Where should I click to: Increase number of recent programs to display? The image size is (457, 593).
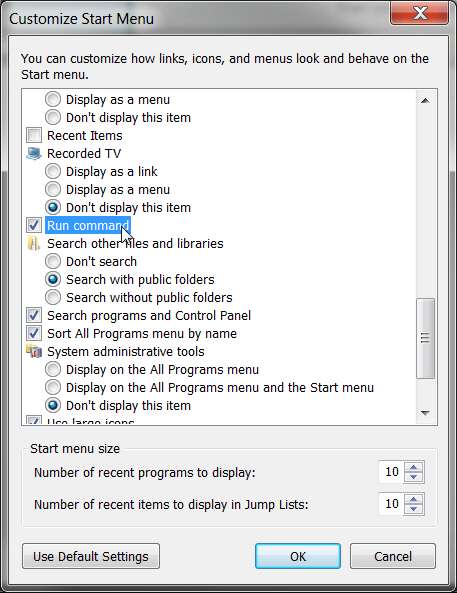coord(414,467)
